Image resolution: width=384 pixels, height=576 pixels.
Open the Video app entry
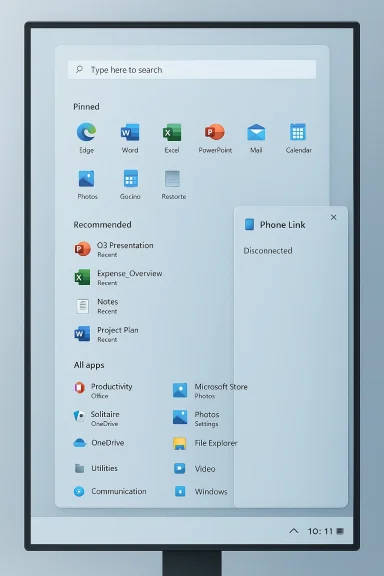pos(194,469)
